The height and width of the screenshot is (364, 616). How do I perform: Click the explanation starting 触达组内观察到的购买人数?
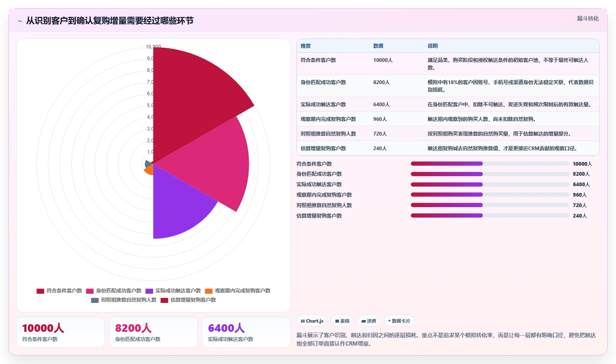tap(482, 119)
